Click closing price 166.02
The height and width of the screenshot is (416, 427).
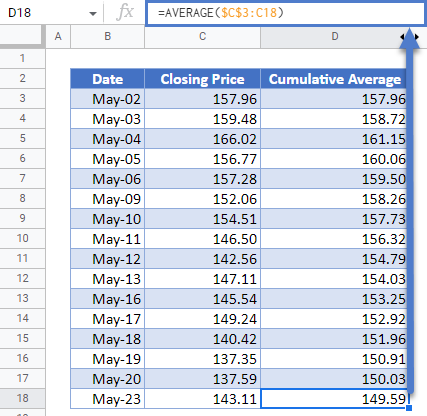click(x=202, y=139)
